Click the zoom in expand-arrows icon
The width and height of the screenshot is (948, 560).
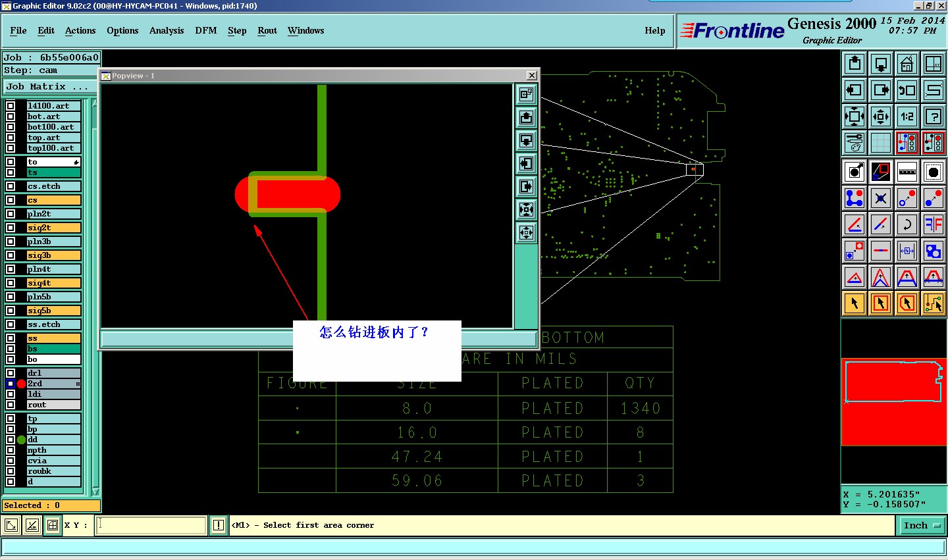point(855,117)
